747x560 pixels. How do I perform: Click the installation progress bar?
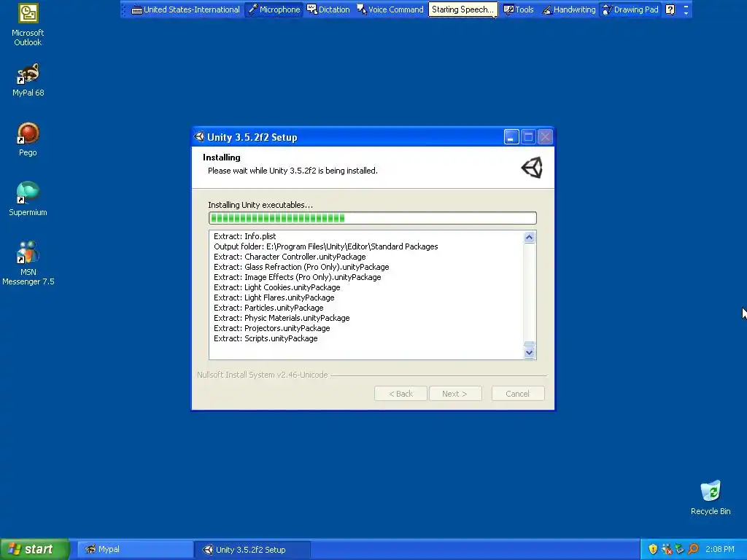pos(373,218)
